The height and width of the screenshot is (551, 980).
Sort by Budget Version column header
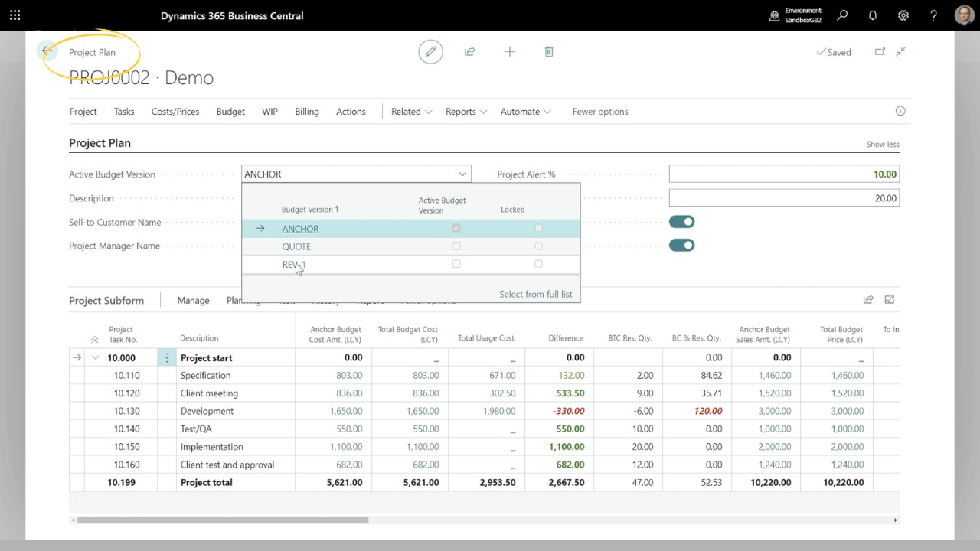[x=310, y=210]
